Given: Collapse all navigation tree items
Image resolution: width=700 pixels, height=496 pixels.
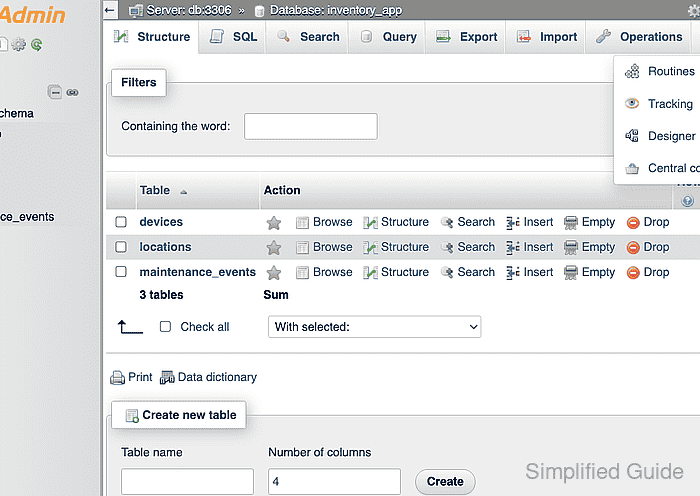Looking at the screenshot, I should 54,92.
